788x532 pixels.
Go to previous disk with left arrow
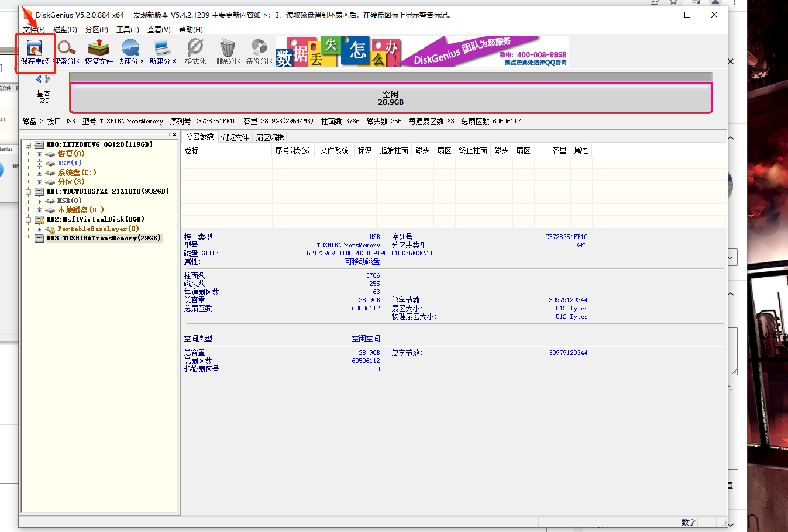coord(39,80)
